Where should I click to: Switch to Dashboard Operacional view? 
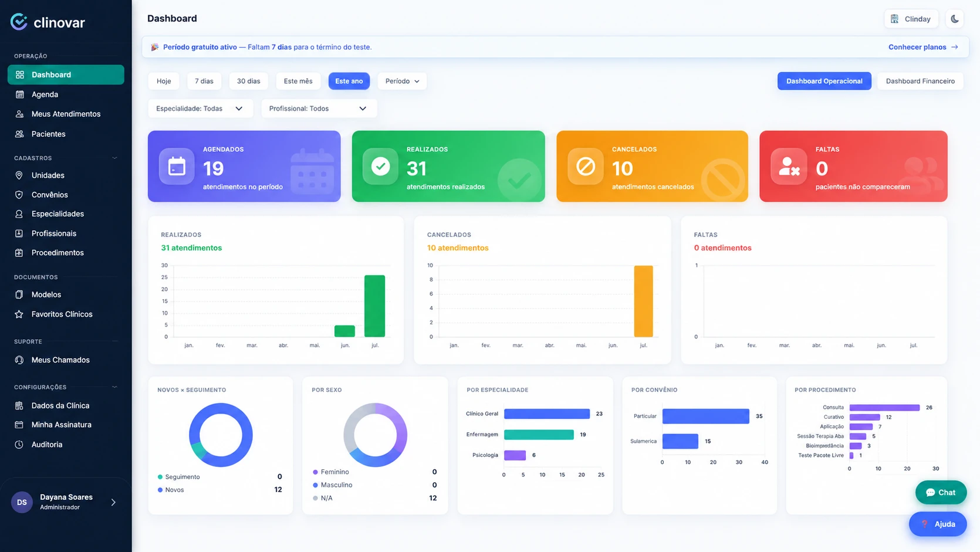[x=824, y=81]
